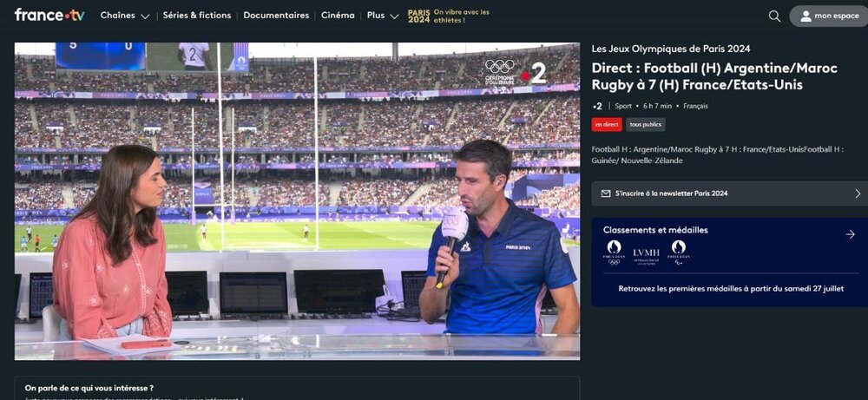Image resolution: width=868 pixels, height=400 pixels.
Task: Click the tous publics label
Action: 646,125
